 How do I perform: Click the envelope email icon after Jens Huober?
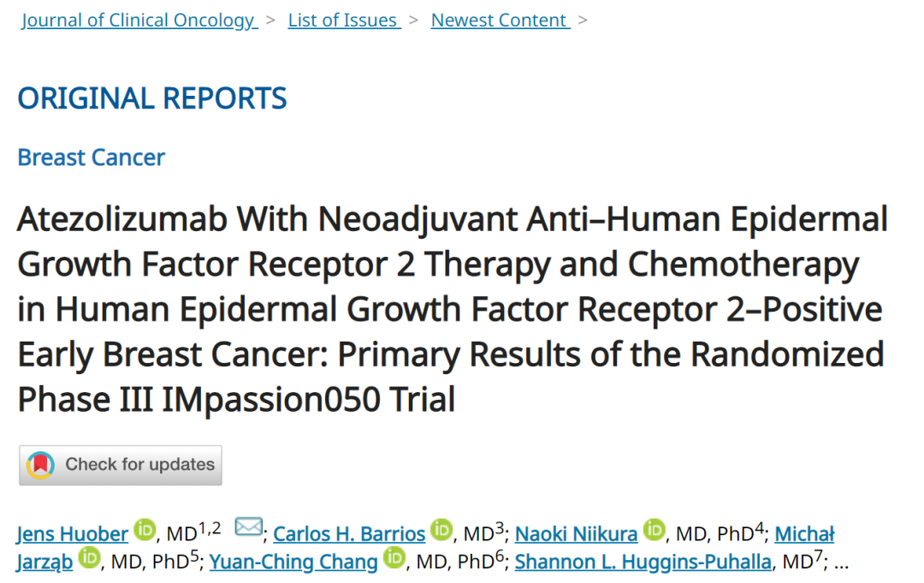(x=249, y=526)
